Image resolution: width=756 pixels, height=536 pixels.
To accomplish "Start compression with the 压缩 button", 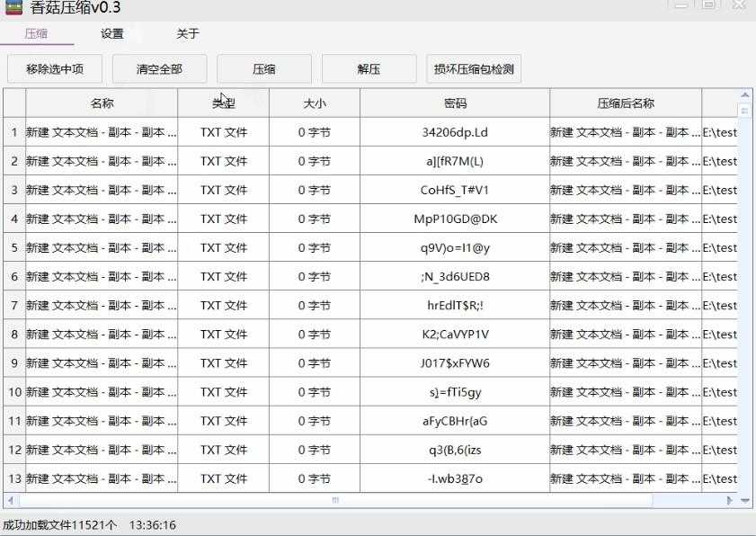I will [263, 68].
